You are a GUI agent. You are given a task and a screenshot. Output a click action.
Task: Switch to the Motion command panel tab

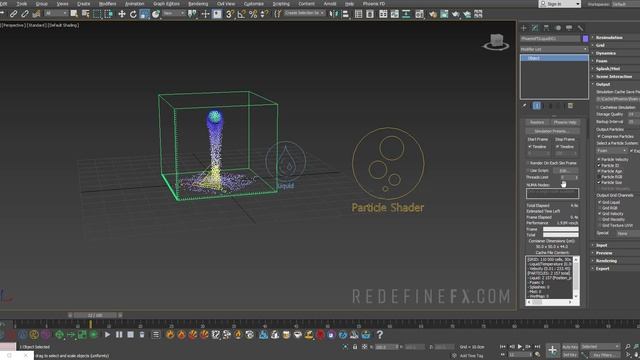point(558,28)
